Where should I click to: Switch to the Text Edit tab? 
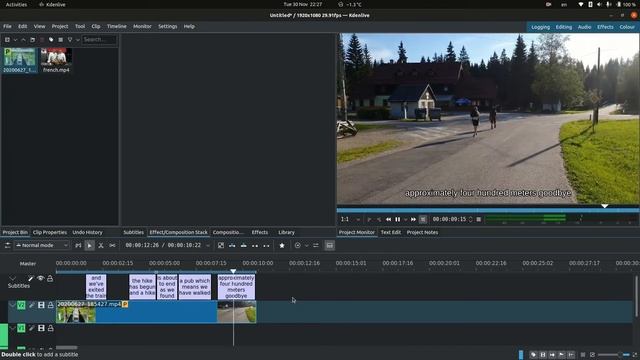pos(391,232)
